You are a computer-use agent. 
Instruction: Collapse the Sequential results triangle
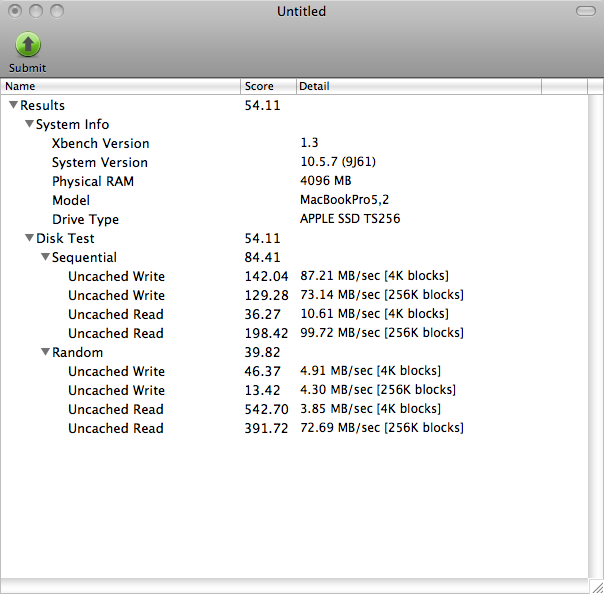(x=45, y=257)
